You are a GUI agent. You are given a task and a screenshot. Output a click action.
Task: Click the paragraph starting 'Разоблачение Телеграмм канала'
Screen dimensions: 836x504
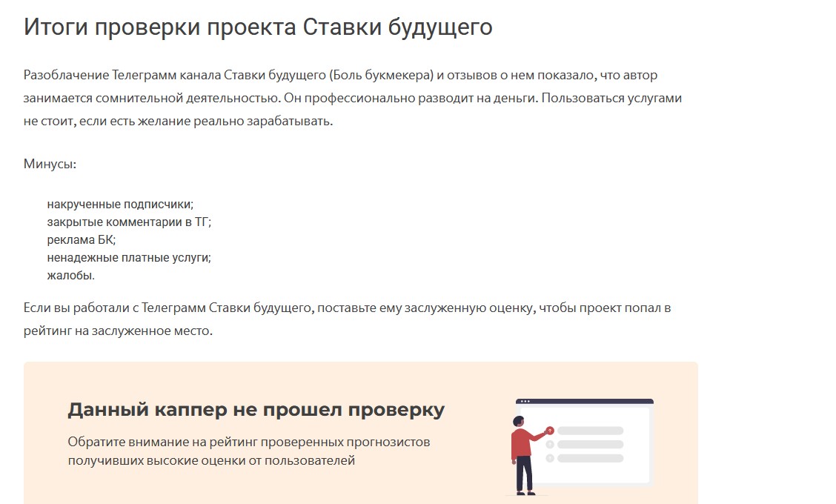pos(352,98)
